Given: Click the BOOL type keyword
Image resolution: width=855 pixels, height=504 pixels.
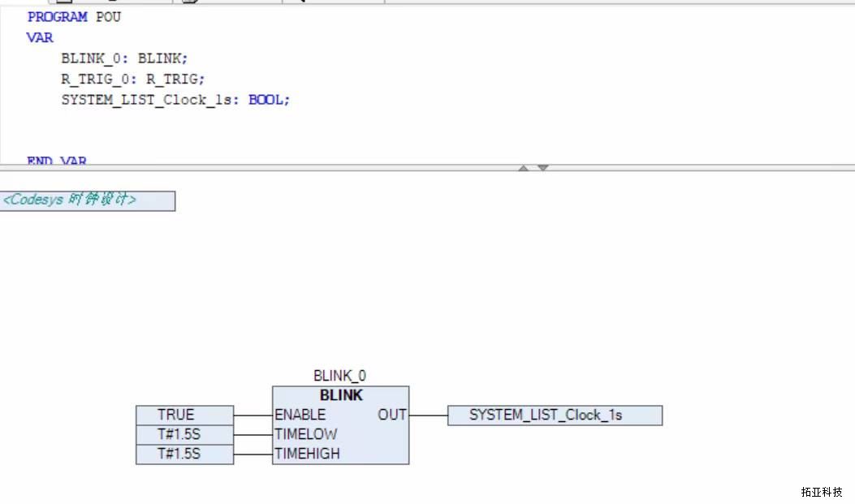Looking at the screenshot, I should pyautogui.click(x=266, y=100).
